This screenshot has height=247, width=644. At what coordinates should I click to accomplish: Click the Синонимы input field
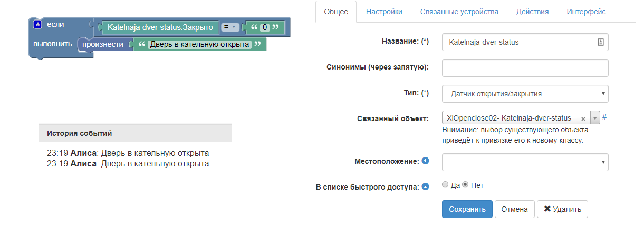(x=525, y=68)
